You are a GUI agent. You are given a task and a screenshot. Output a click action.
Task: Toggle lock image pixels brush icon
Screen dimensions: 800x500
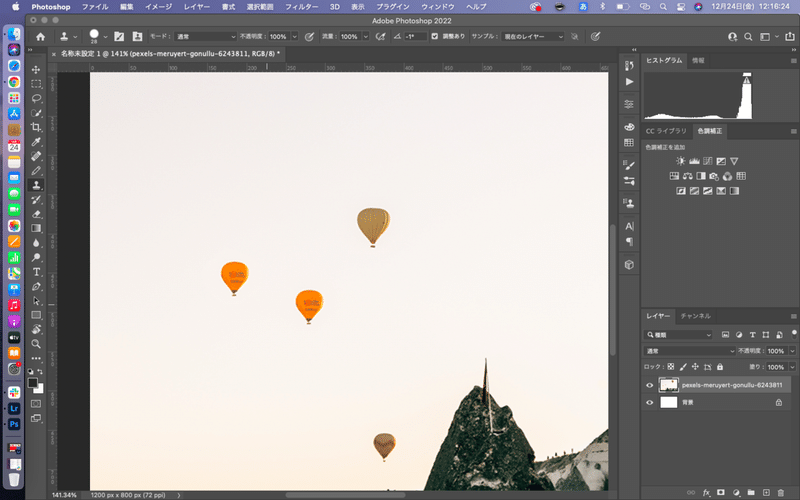pos(683,367)
